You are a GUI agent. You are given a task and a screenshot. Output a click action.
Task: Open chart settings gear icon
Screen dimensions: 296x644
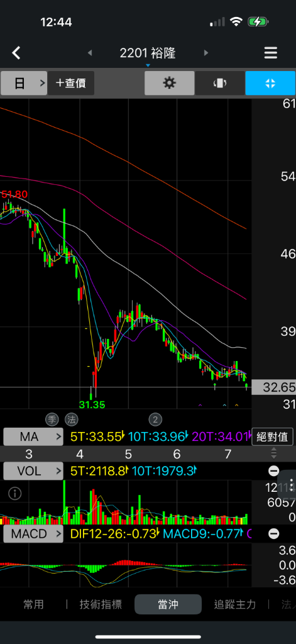[169, 83]
